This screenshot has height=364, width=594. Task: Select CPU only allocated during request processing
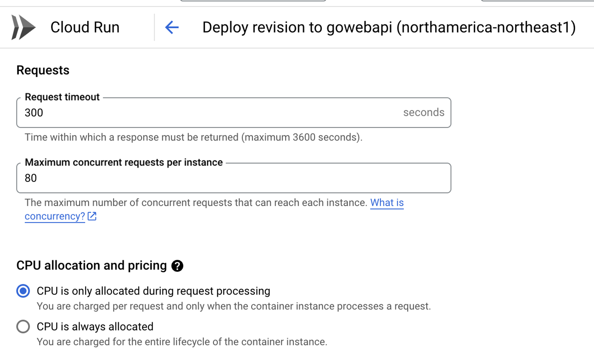pos(23,291)
